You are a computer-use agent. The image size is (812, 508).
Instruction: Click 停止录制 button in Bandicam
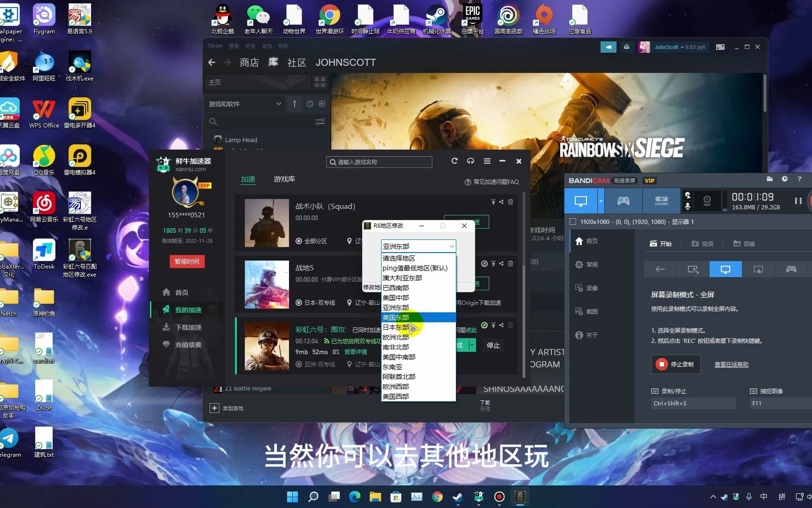coord(676,365)
